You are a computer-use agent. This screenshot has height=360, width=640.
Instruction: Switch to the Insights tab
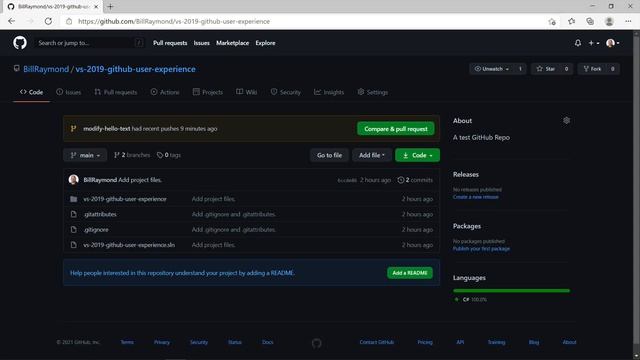329,92
